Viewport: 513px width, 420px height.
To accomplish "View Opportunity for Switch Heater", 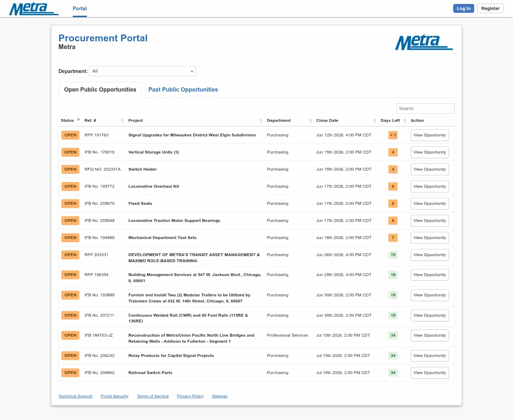I will click(x=430, y=169).
